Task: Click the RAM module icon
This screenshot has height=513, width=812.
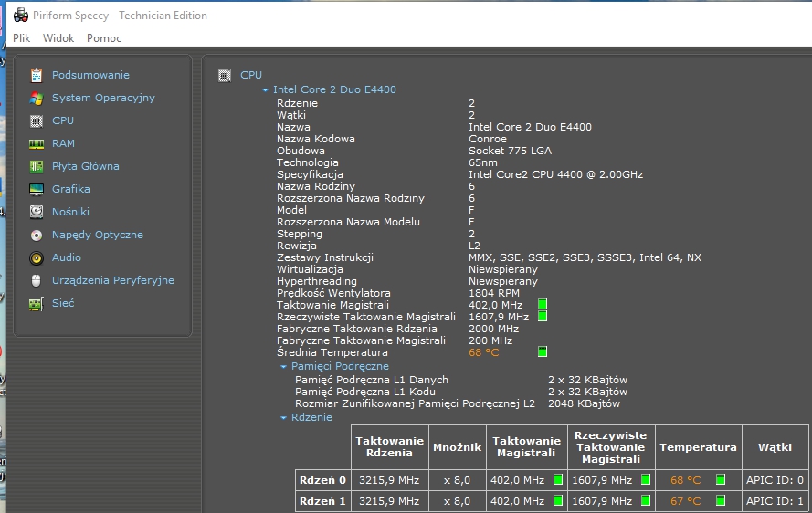Action: (x=37, y=144)
